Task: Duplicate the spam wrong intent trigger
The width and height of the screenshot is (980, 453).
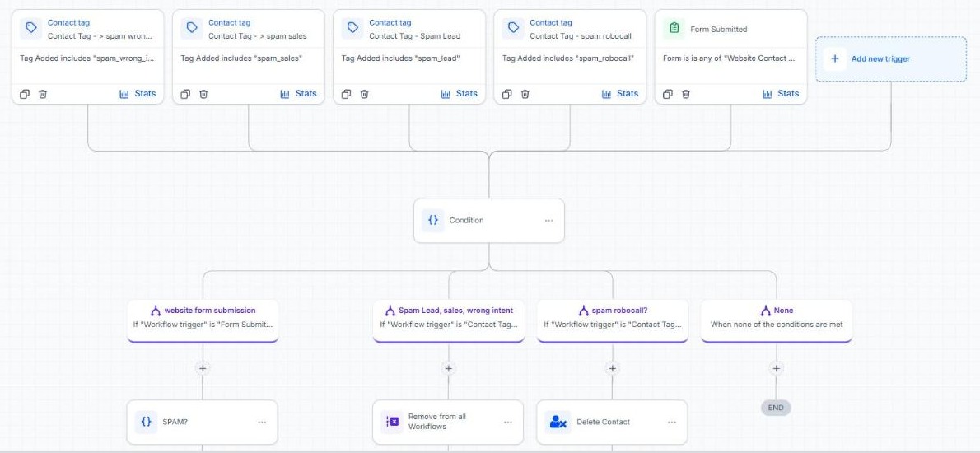Action: coord(25,94)
